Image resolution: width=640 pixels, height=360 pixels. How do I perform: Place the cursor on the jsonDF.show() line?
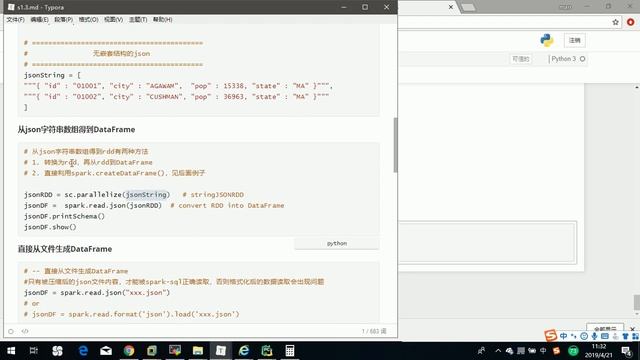click(x=50, y=227)
